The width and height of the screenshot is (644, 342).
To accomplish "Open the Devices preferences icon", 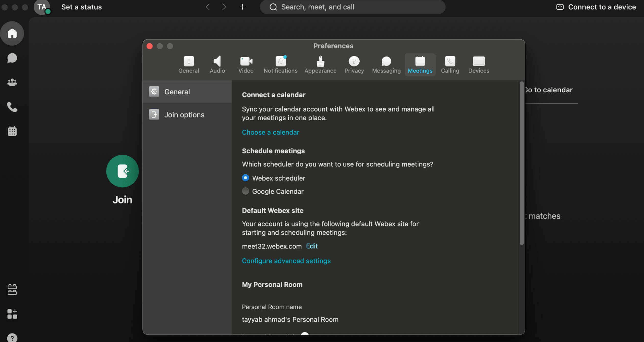I will point(478,64).
